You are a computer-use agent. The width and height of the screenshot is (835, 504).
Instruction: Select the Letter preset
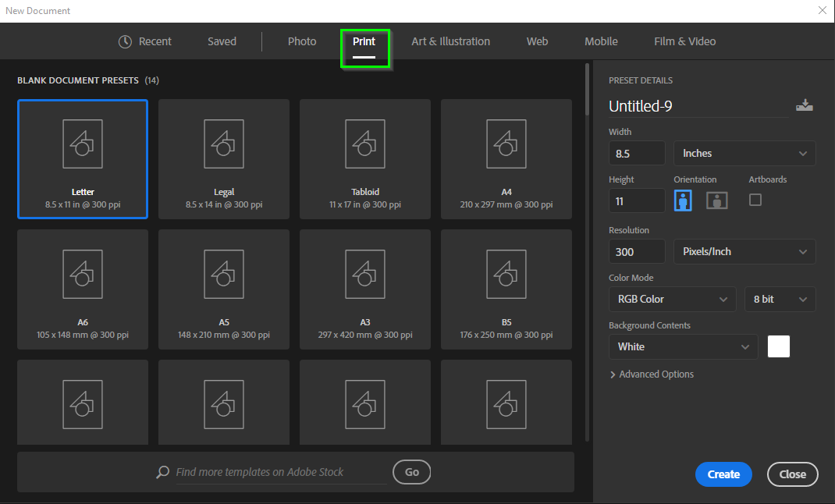point(82,159)
